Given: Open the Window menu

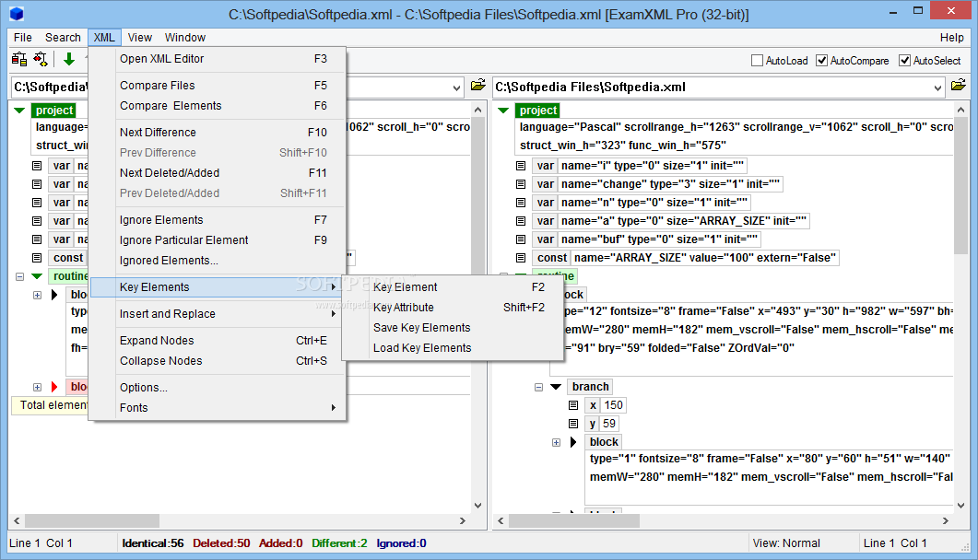Looking at the screenshot, I should coord(184,38).
